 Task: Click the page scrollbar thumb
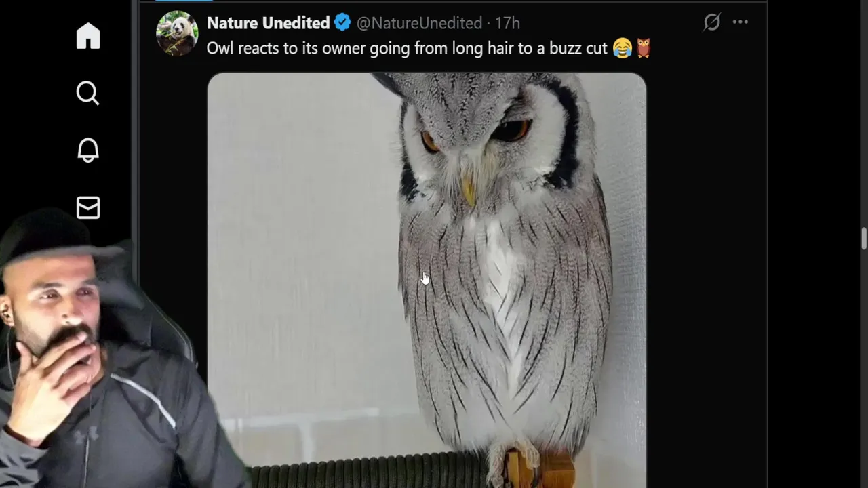(x=864, y=240)
